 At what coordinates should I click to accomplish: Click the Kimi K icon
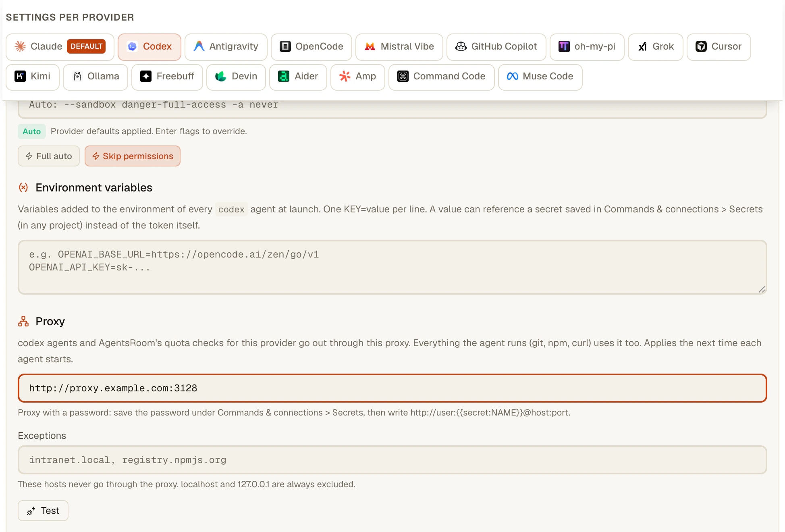pos(20,76)
